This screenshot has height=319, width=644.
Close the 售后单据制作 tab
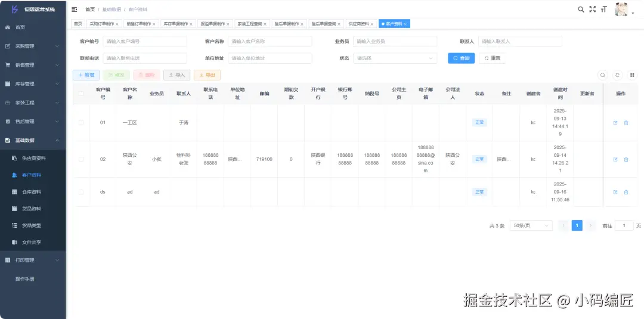pos(302,24)
